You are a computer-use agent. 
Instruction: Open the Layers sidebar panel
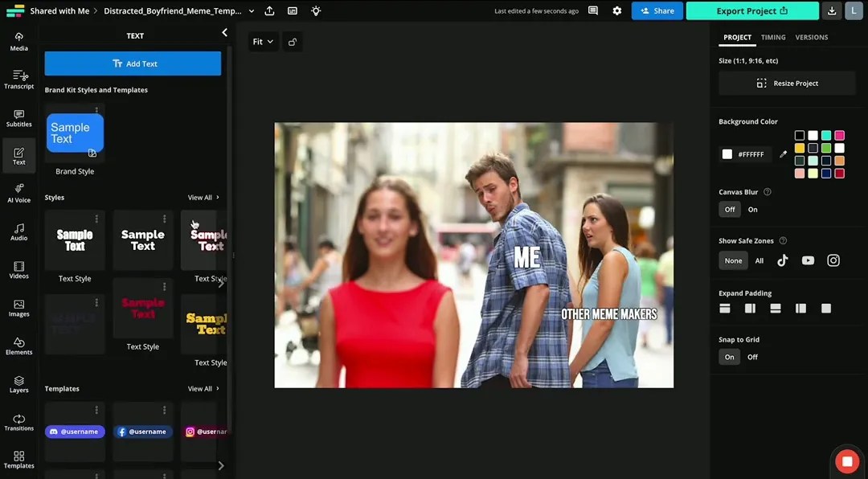pos(18,384)
